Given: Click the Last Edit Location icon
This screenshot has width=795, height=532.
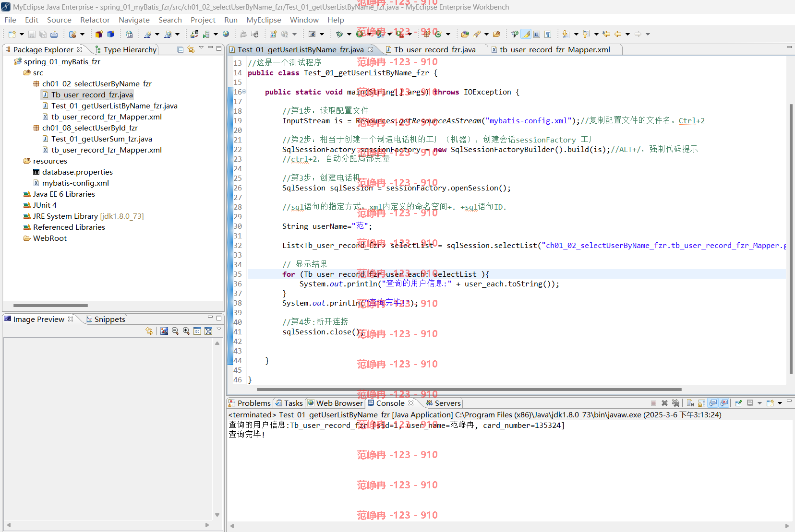Looking at the screenshot, I should [x=606, y=34].
